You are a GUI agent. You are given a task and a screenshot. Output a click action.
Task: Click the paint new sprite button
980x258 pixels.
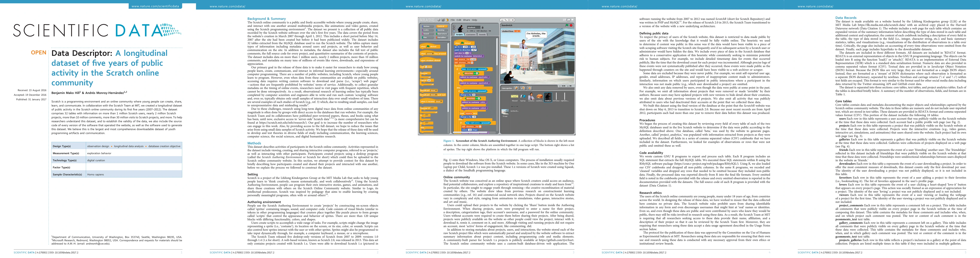click(517, 88)
